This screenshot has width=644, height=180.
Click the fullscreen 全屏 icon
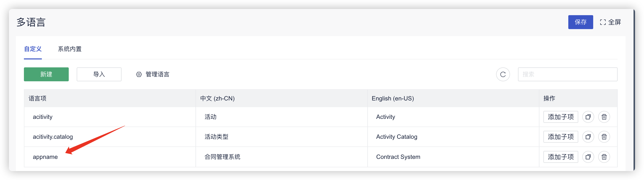coord(603,22)
